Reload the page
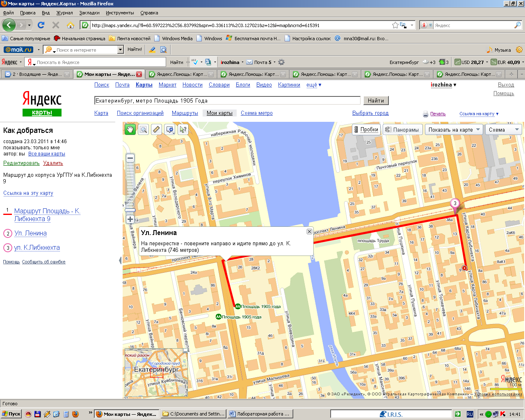The width and height of the screenshot is (525, 420). pos(41,25)
